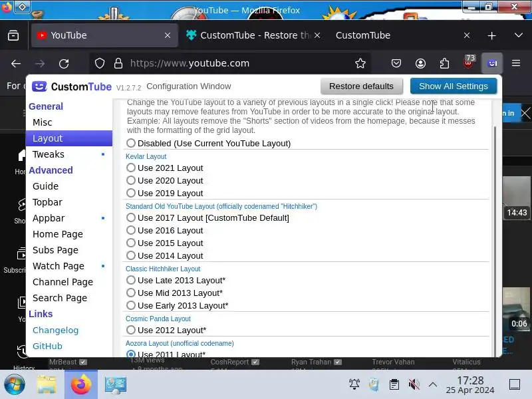532x399 pixels.
Task: Open the Firefox View icon beside the tabs
Action: [13, 35]
